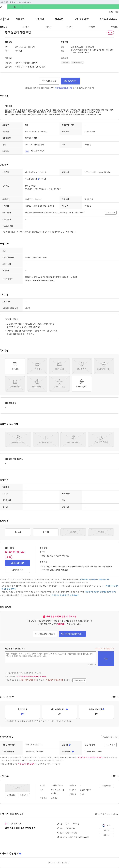This screenshot has height=868, width=119.
Task: Click the 로그인 link at top
Action: pos(111,12)
